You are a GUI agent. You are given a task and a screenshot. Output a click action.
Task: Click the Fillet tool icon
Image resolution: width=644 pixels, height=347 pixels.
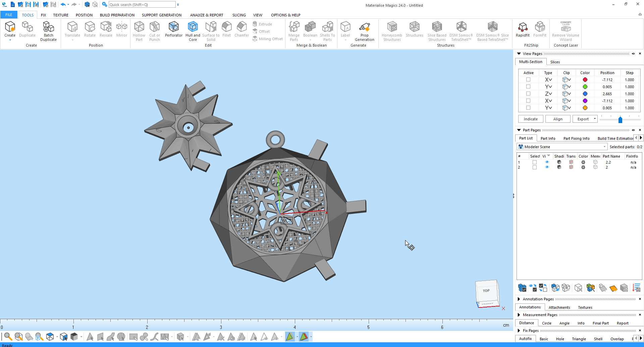pyautogui.click(x=226, y=26)
